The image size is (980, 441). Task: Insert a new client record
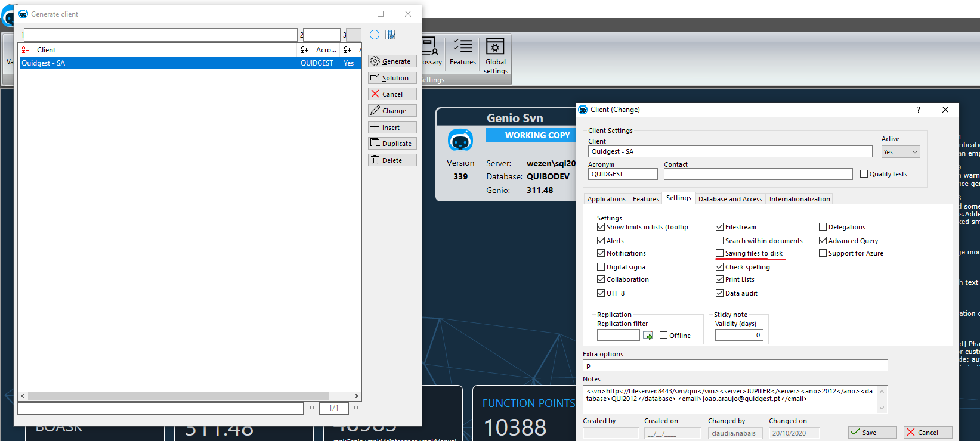[x=392, y=128]
